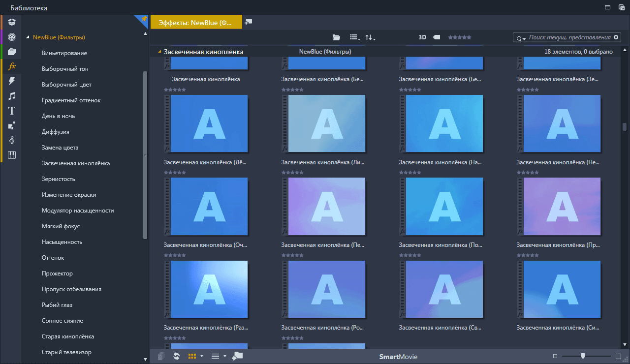630x364 pixels.
Task: Open the piano keys sidebar icon
Action: [x=12, y=155]
